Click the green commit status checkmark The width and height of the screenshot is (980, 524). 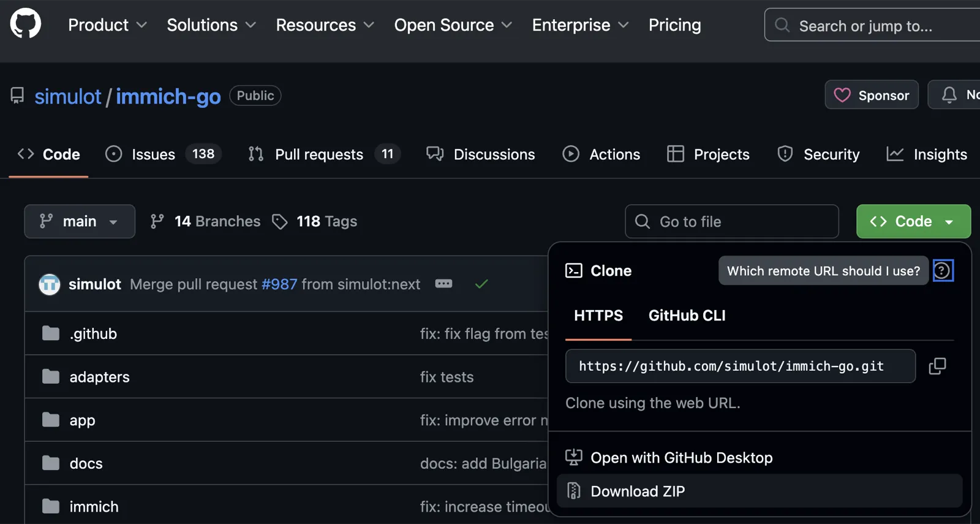point(481,284)
